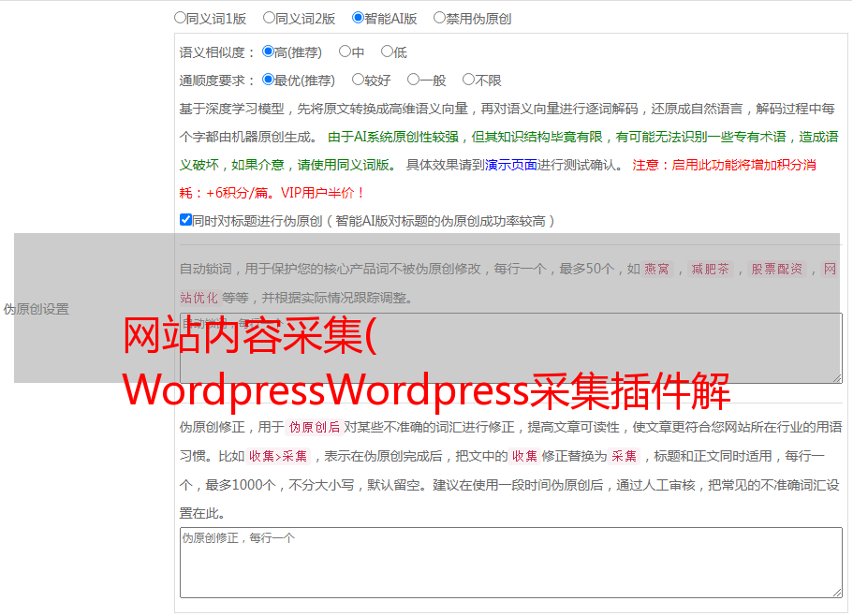Image resolution: width=853 pixels, height=616 pixels.
Task: Click the 收集>采集 example code text
Action: tap(278, 456)
